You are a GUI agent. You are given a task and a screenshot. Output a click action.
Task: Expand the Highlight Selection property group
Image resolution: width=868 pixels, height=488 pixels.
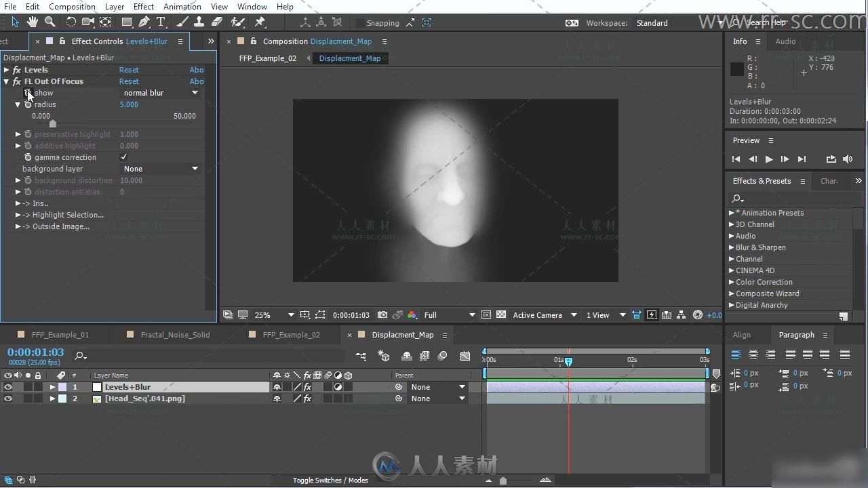pos(18,215)
